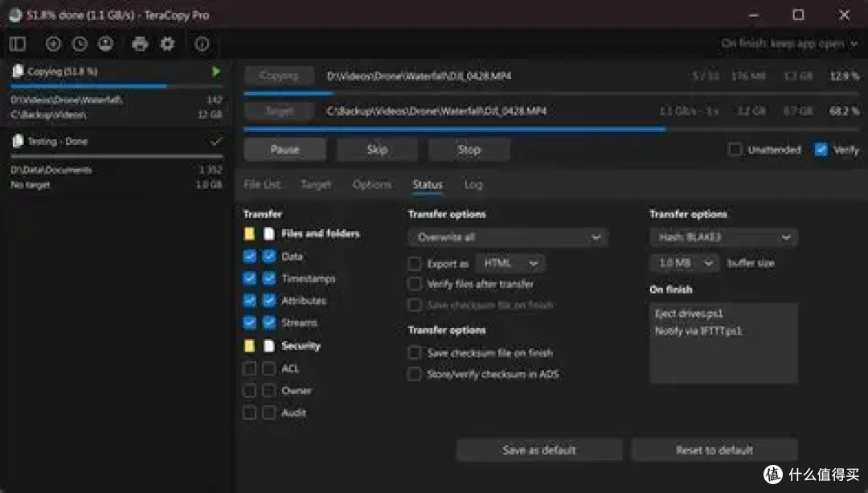This screenshot has height=493, width=868.
Task: Open On finish: keep app open dropdown
Action: (789, 43)
